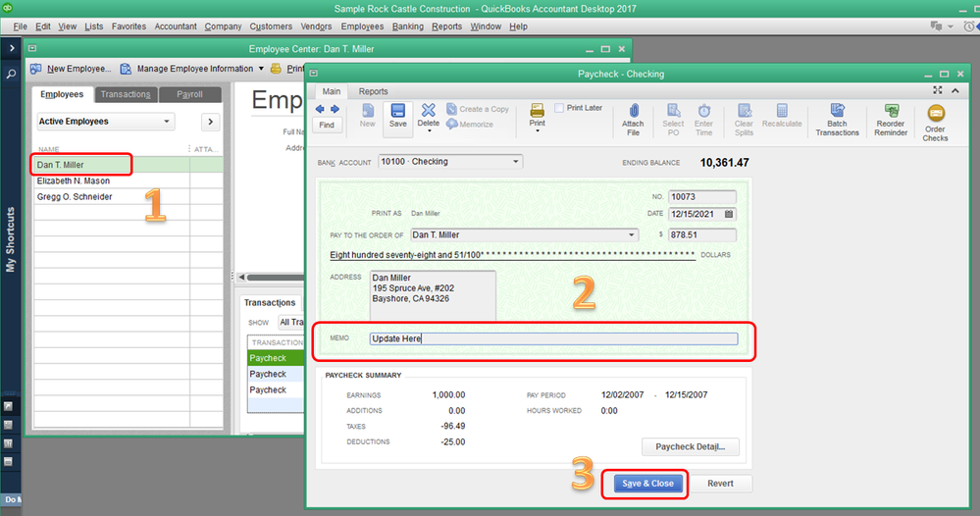Image resolution: width=980 pixels, height=516 pixels.
Task: Open the Accountant menu
Action: (x=175, y=26)
